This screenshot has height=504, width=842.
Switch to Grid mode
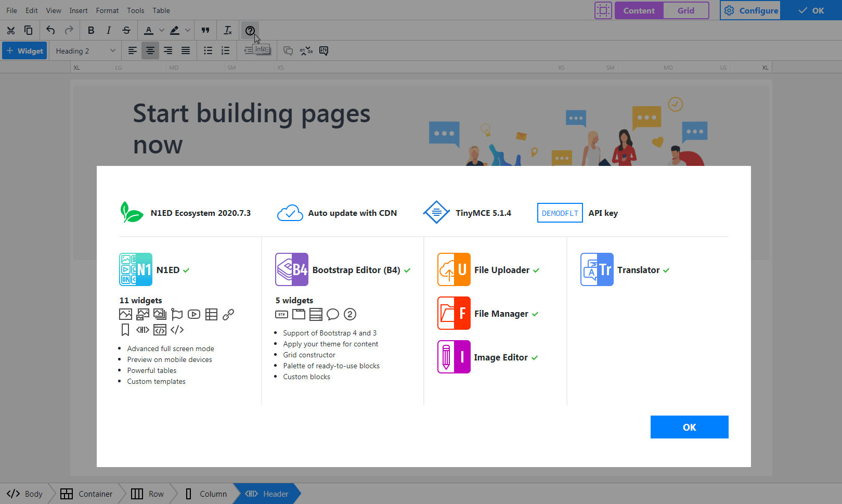(x=686, y=10)
